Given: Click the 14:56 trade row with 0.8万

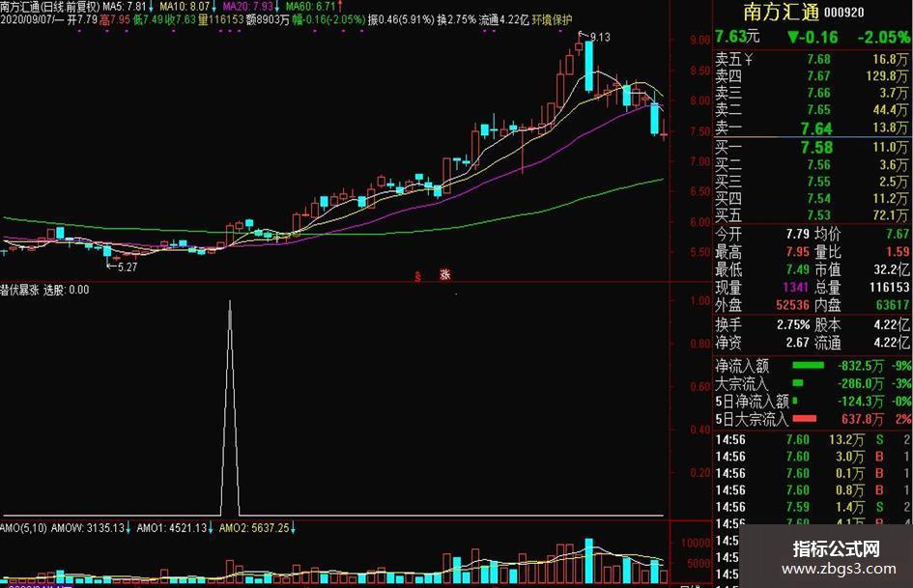Looking at the screenshot, I should [812, 490].
